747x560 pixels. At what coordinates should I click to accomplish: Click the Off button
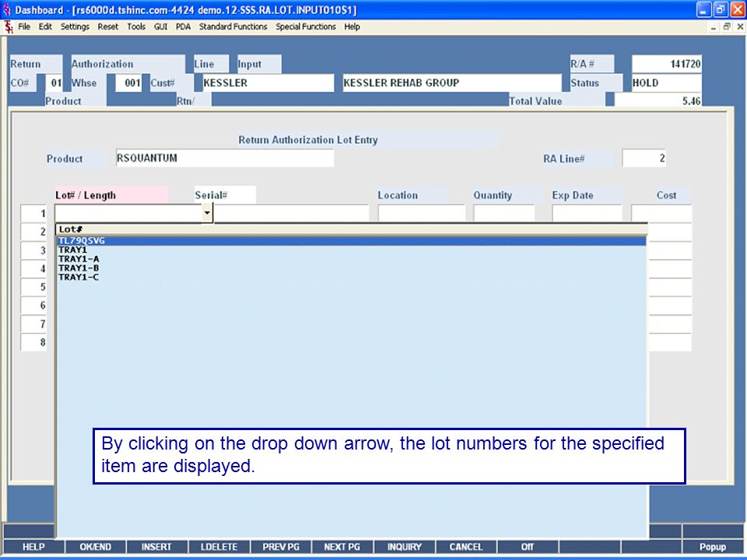pyautogui.click(x=528, y=547)
